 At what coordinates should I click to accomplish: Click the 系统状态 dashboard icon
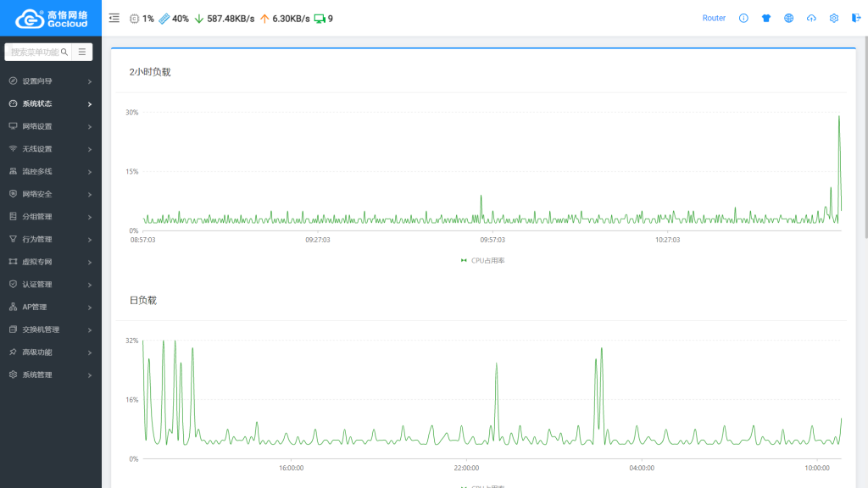13,103
